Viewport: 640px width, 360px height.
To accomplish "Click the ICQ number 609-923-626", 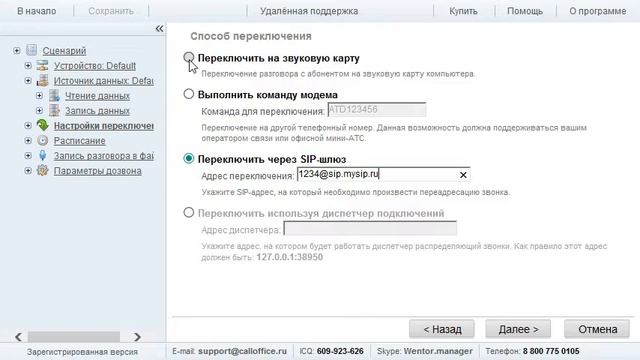I will (x=340, y=351).
